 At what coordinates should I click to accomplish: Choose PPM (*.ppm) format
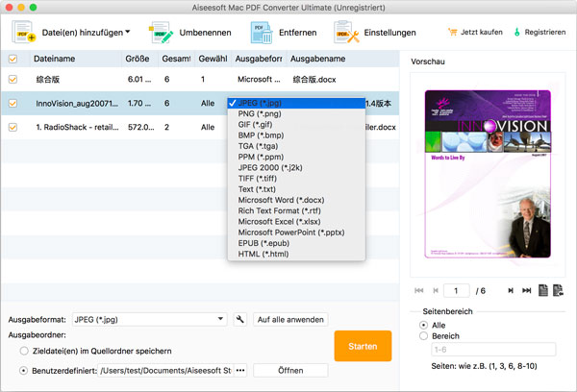(x=296, y=157)
